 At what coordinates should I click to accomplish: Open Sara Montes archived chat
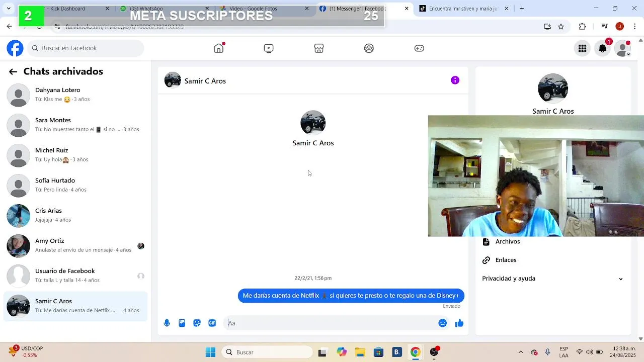coord(75,125)
